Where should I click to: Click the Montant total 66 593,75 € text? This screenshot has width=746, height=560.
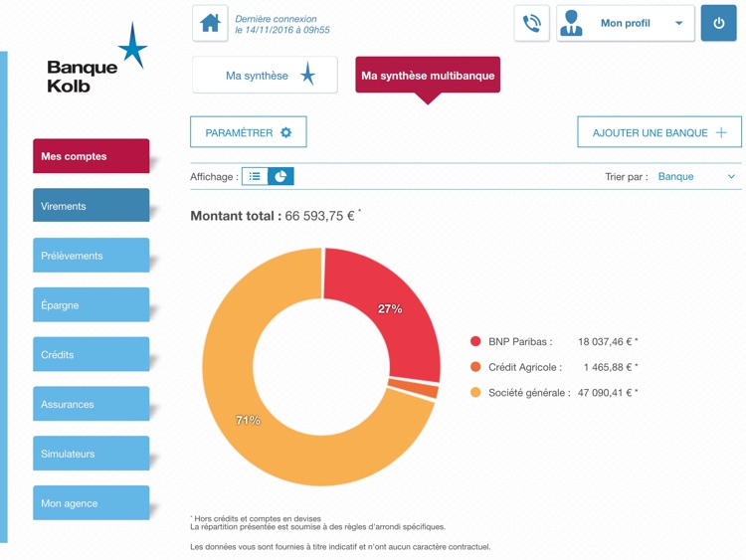(275, 216)
